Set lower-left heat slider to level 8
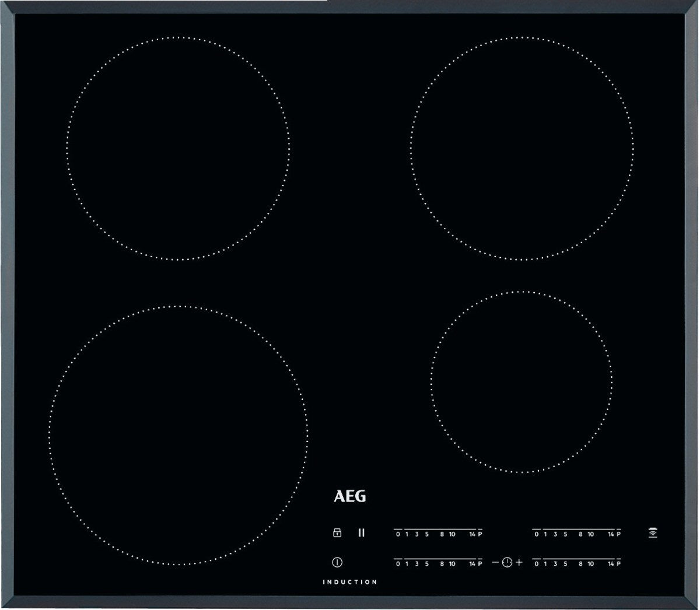Screen dimensions: 700x610 [x=442, y=564]
